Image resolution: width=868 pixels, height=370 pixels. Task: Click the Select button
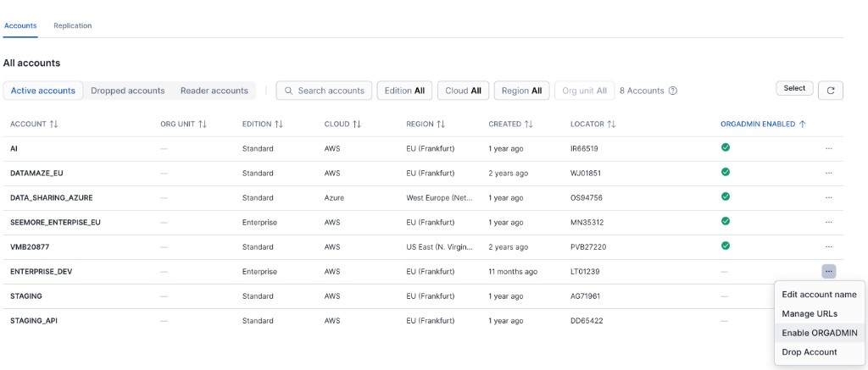794,89
